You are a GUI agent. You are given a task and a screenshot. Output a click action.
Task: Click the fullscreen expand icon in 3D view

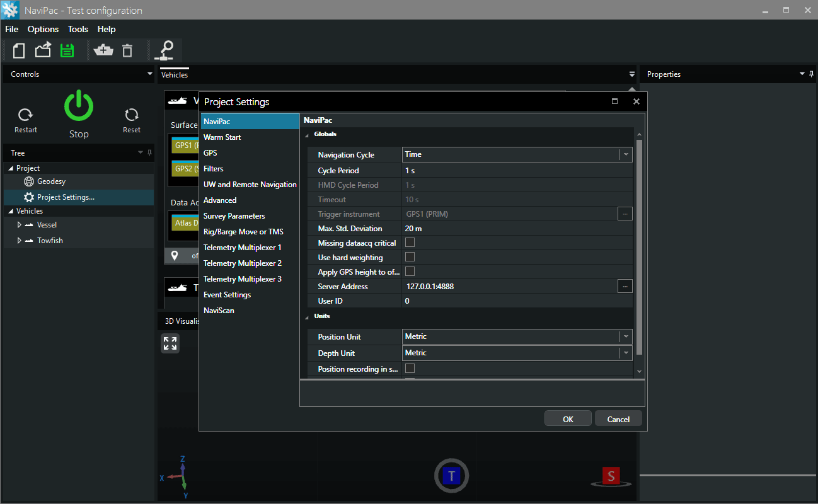[170, 343]
